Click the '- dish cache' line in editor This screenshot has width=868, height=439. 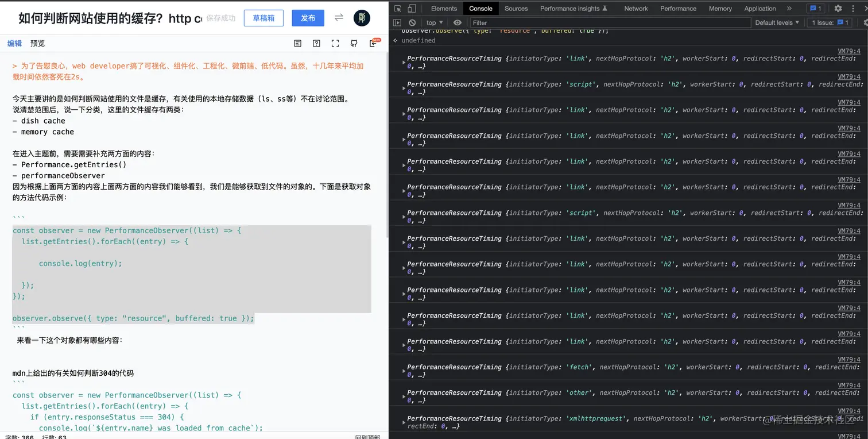click(39, 121)
